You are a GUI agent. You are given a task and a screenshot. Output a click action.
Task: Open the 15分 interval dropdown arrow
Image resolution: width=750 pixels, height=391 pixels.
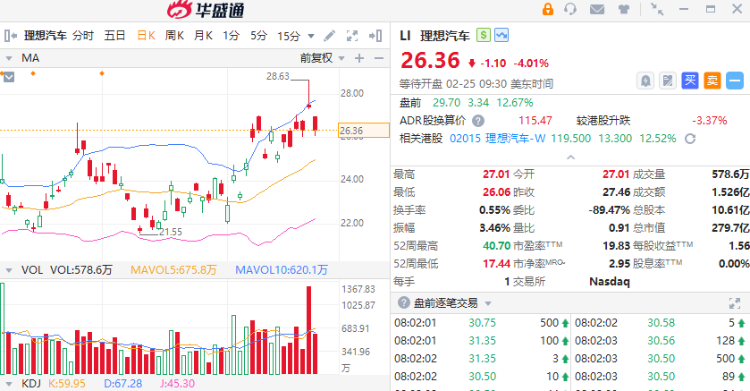311,36
